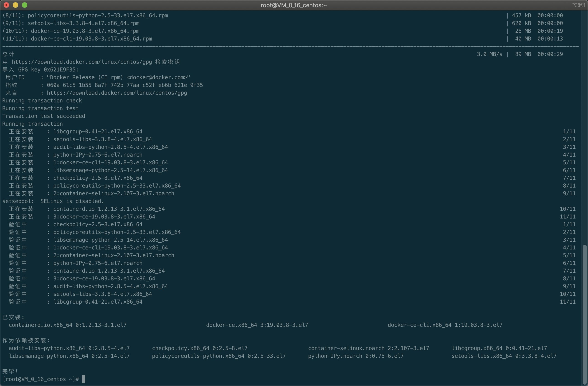Click the 'setsebool: SELinux is disabled.' line
The height and width of the screenshot is (386, 588).
53,201
